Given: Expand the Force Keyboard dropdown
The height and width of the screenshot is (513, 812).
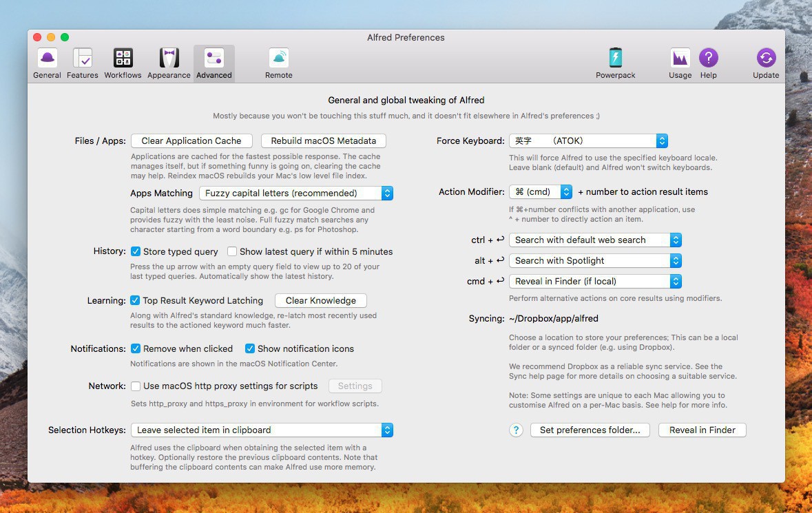Looking at the screenshot, I should (588, 140).
